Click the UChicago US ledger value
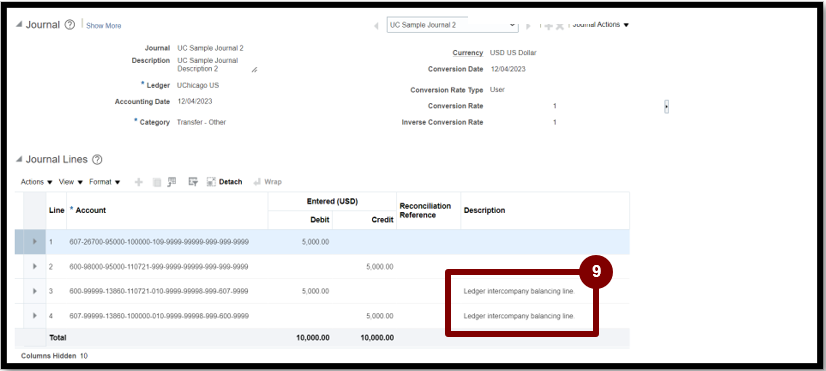Image resolution: width=826 pixels, height=371 pixels. pos(198,85)
